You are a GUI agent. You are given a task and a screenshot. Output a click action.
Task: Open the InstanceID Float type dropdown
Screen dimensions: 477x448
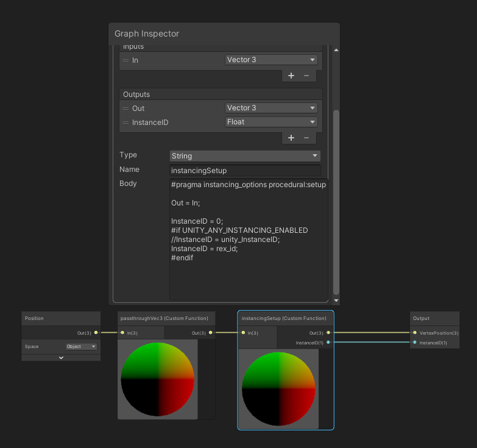point(271,122)
